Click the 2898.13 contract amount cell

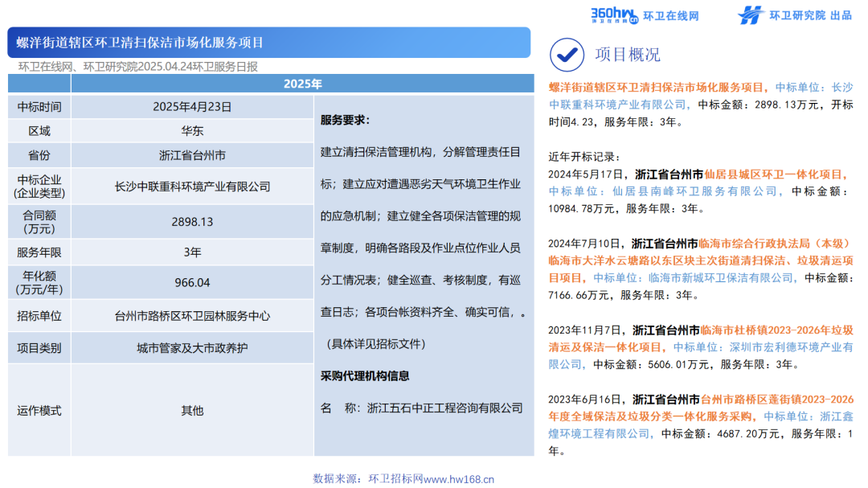192,222
